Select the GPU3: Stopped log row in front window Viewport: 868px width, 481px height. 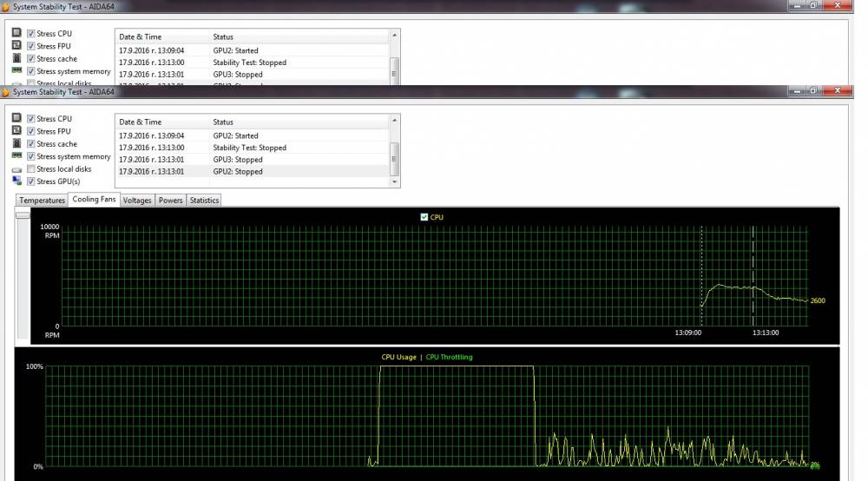point(252,160)
